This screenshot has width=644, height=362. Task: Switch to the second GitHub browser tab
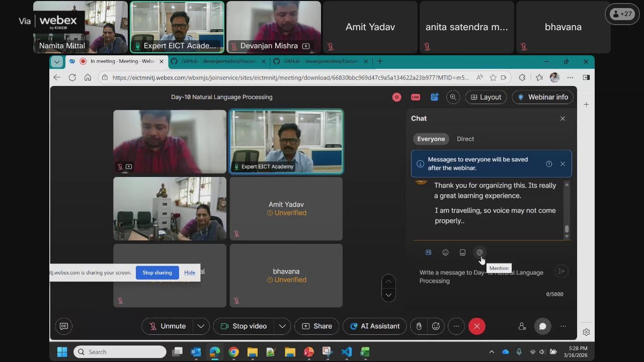(319, 61)
